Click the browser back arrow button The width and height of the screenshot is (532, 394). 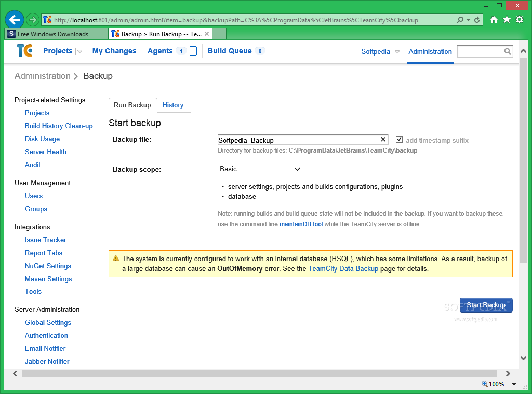pyautogui.click(x=14, y=20)
